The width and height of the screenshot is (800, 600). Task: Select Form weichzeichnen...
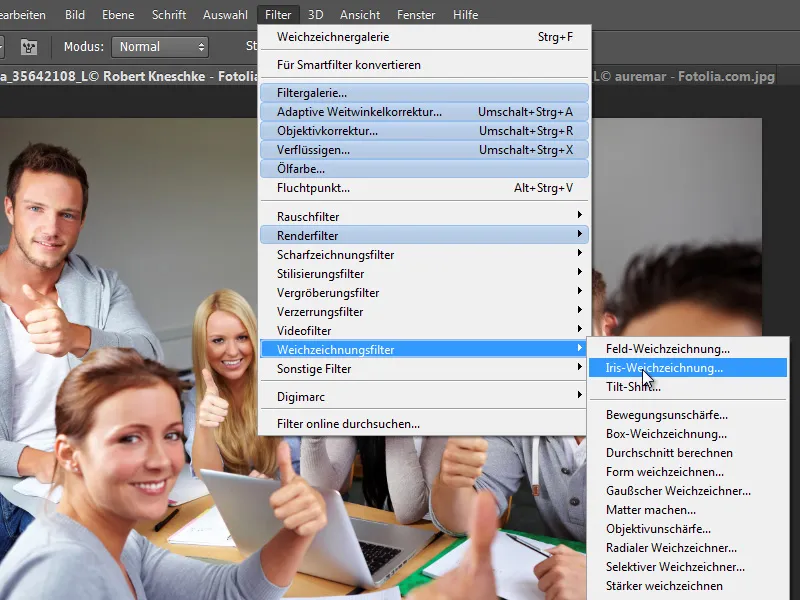[688, 472]
